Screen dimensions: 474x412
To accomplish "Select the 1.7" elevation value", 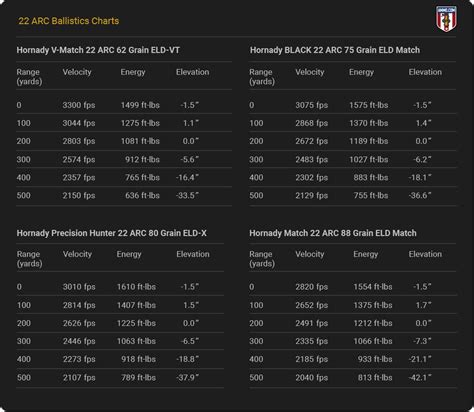I will coord(424,305).
